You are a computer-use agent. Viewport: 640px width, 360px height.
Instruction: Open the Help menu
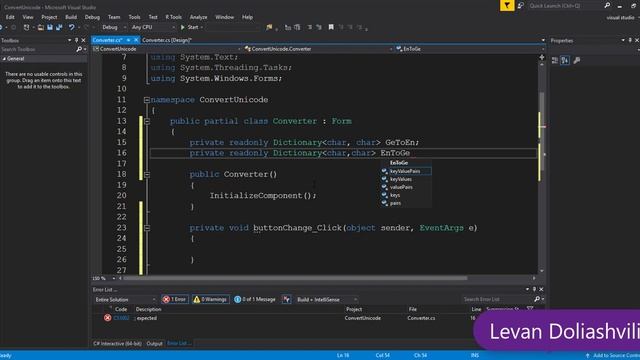[x=247, y=17]
